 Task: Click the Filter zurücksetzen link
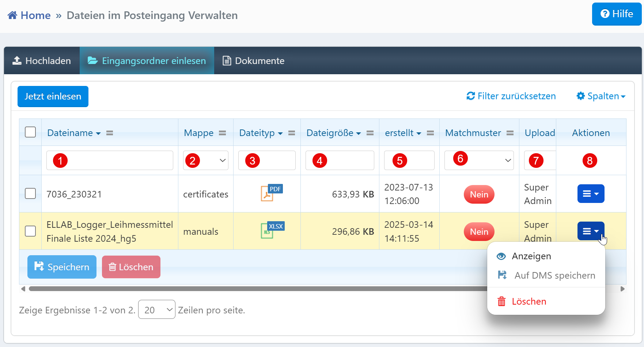click(x=511, y=96)
